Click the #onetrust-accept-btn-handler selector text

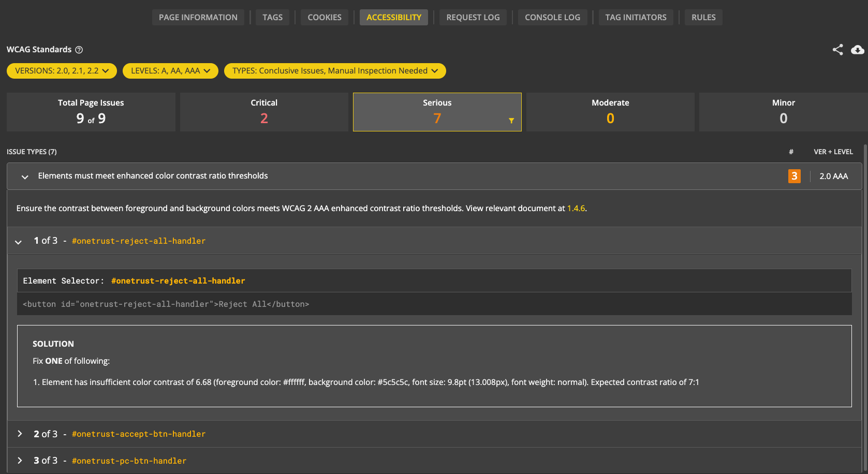(139, 434)
